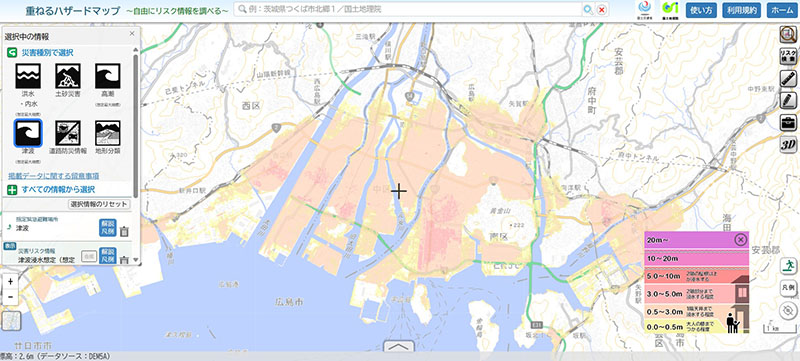This screenshot has height=361, width=800.
Task: Click the address search input field
Action: click(408, 9)
